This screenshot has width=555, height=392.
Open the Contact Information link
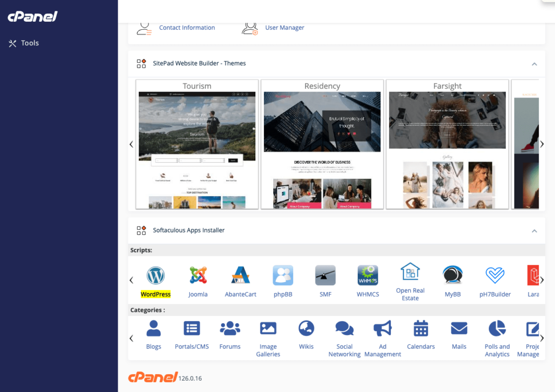tap(187, 28)
